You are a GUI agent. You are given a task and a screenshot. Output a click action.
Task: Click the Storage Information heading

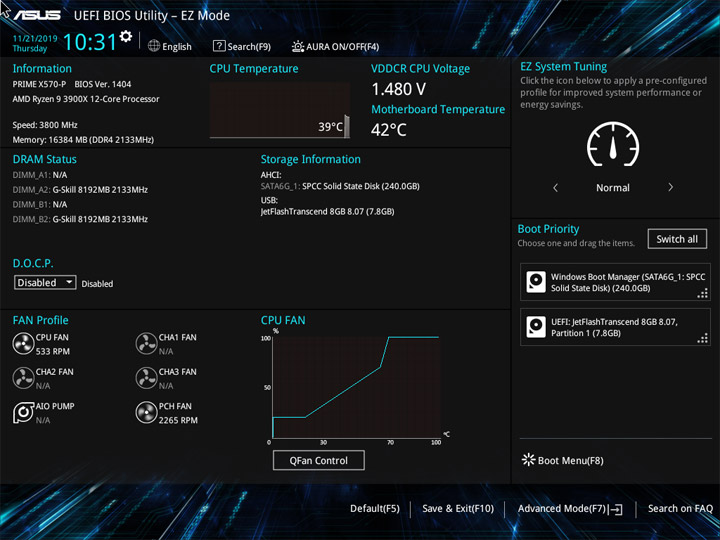coord(311,159)
